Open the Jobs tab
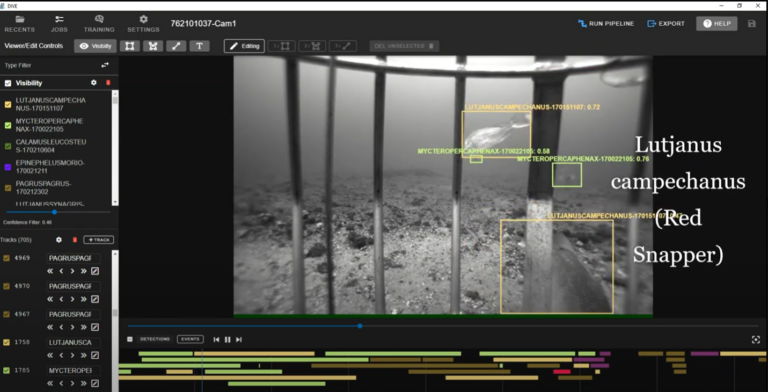The image size is (768, 392). click(59, 24)
